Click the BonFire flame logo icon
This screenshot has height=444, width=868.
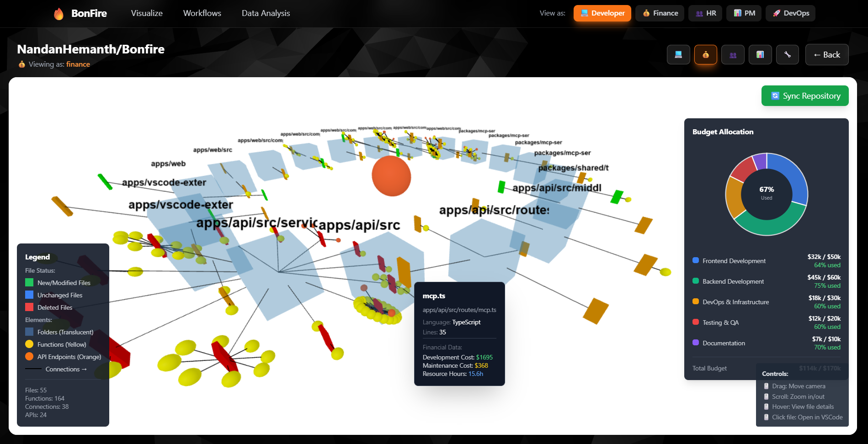pos(59,14)
